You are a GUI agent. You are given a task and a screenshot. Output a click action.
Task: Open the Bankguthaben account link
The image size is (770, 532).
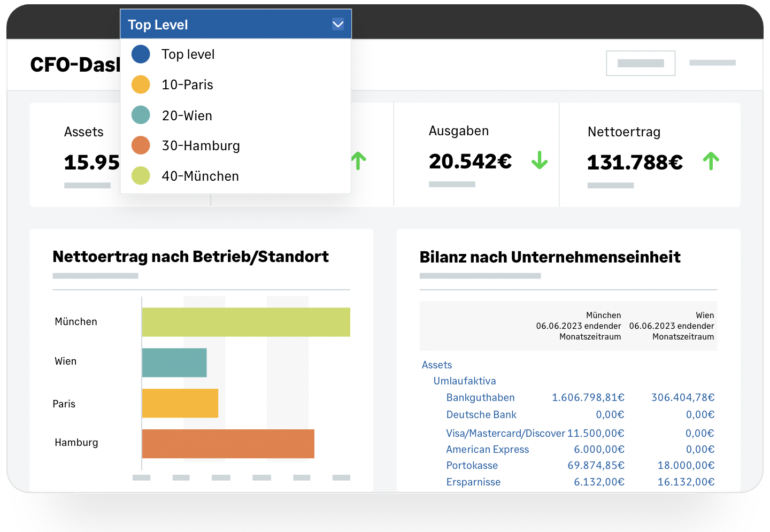pyautogui.click(x=480, y=398)
